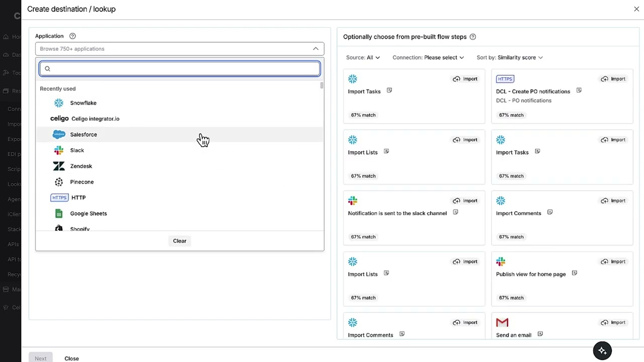
Task: Choose Celigo integrator.io application
Action: [180, 119]
